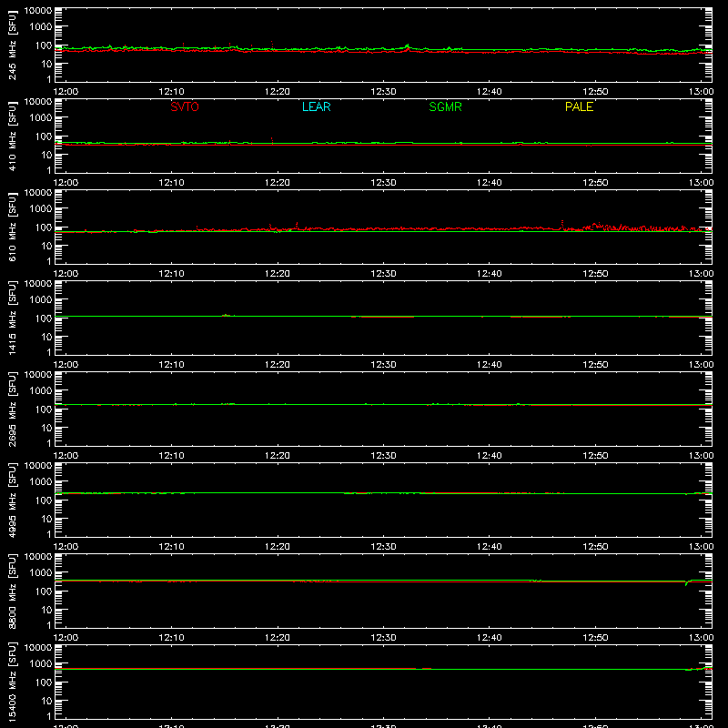Click the 10000 tick label on 610 MHz plot
The width and height of the screenshot is (728, 728).
(38, 193)
